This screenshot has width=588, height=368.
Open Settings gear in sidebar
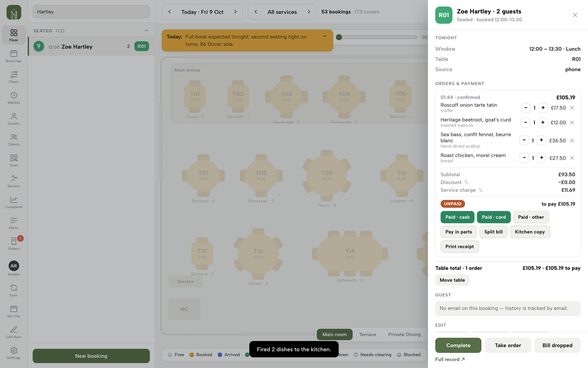coord(13,353)
